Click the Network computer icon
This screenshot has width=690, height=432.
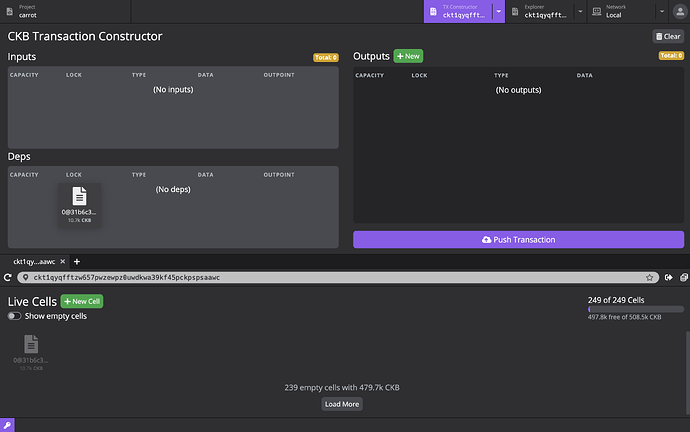click(x=597, y=11)
